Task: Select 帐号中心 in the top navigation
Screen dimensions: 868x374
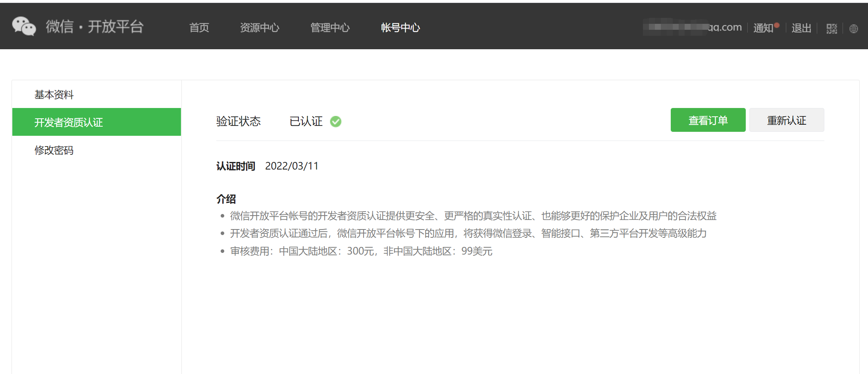Action: click(x=400, y=27)
